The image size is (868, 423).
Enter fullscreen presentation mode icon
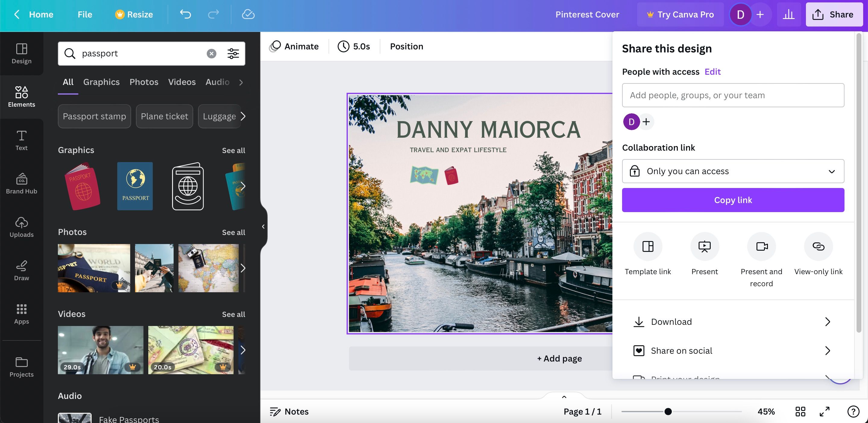point(824,411)
